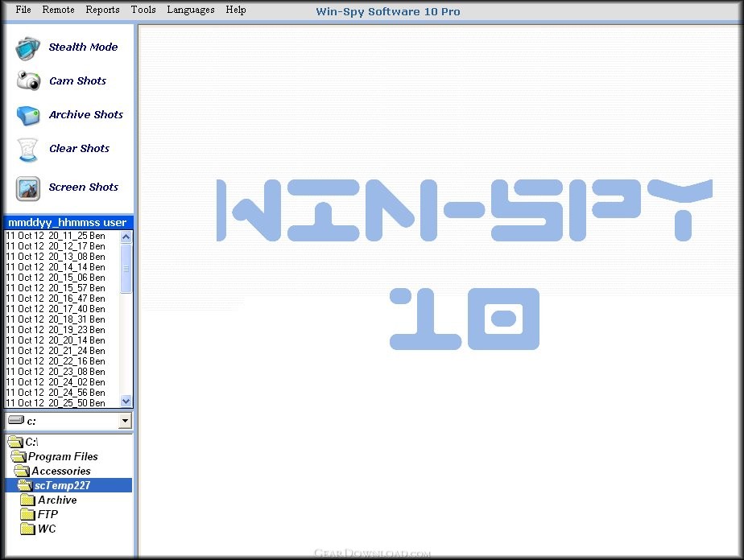Viewport: 744px width, 560px height.
Task: Click the Archive Shots blue box icon
Action: (x=28, y=115)
